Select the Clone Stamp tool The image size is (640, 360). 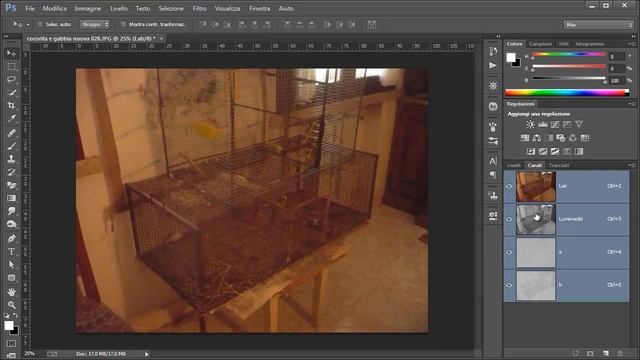pyautogui.click(x=11, y=159)
